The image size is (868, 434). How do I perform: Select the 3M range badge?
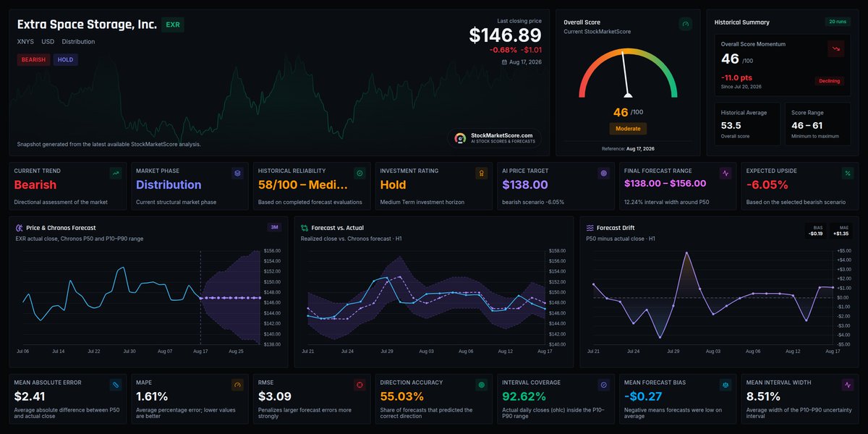(274, 227)
